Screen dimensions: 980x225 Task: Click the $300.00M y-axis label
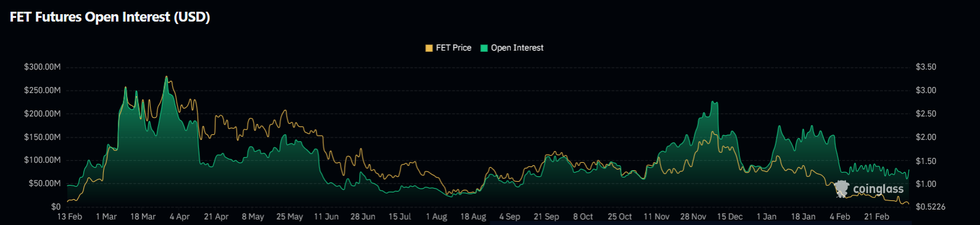42,67
